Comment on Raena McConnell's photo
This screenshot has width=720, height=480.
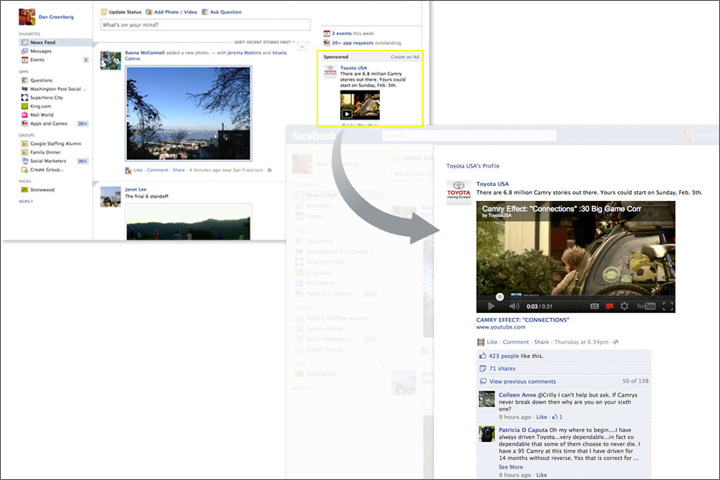pyautogui.click(x=158, y=170)
